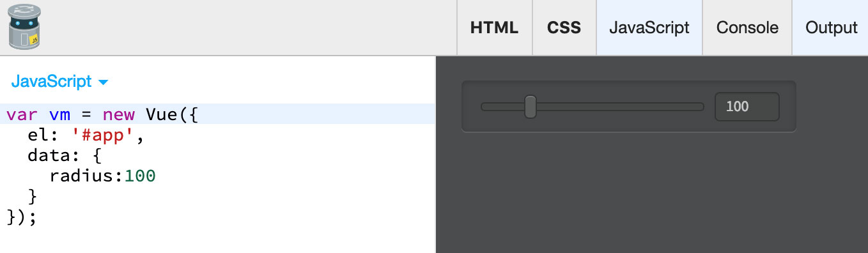
Task: Click the 'new' keyword in code
Action: pos(118,114)
